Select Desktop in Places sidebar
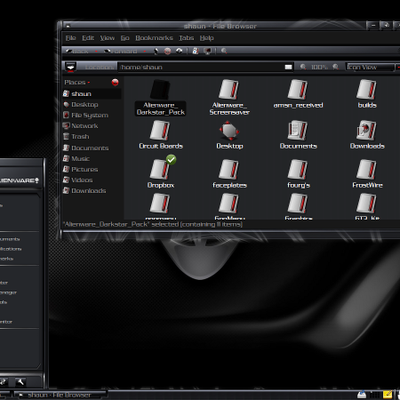The image size is (400, 400). [x=92, y=104]
